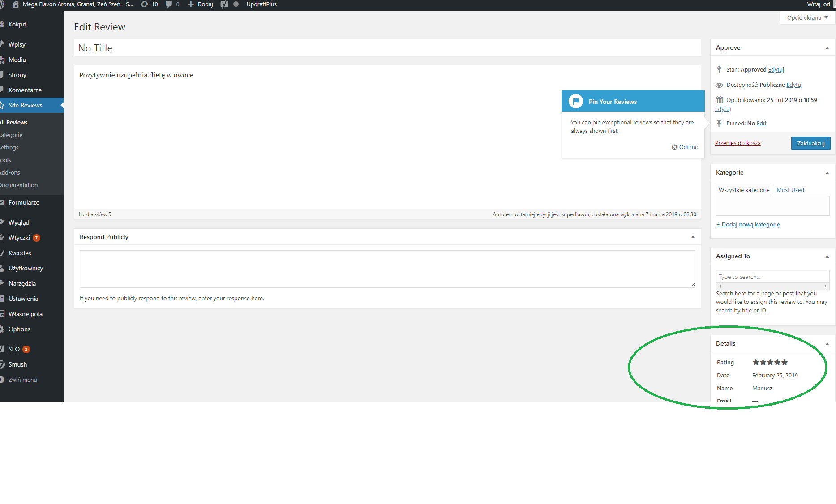Open the Opcje ekranu dropdown
Viewport: 836px width, 504px height.
tap(807, 17)
